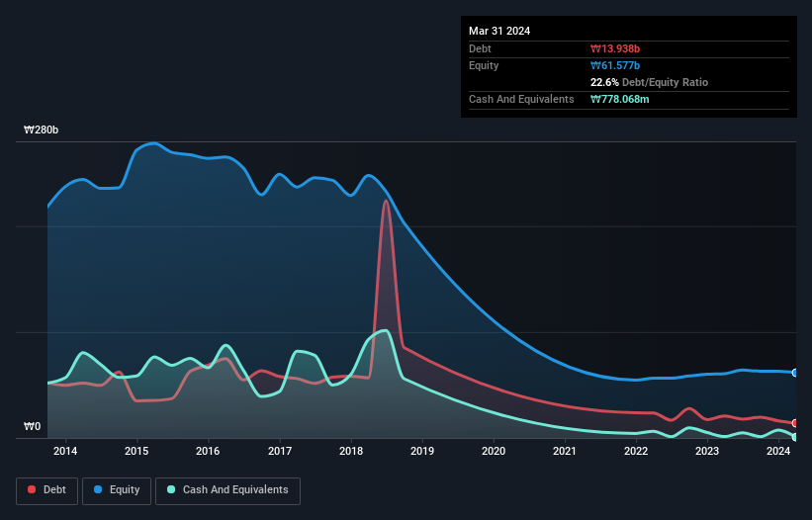Click the ₩280b y-axis label

[x=41, y=130]
